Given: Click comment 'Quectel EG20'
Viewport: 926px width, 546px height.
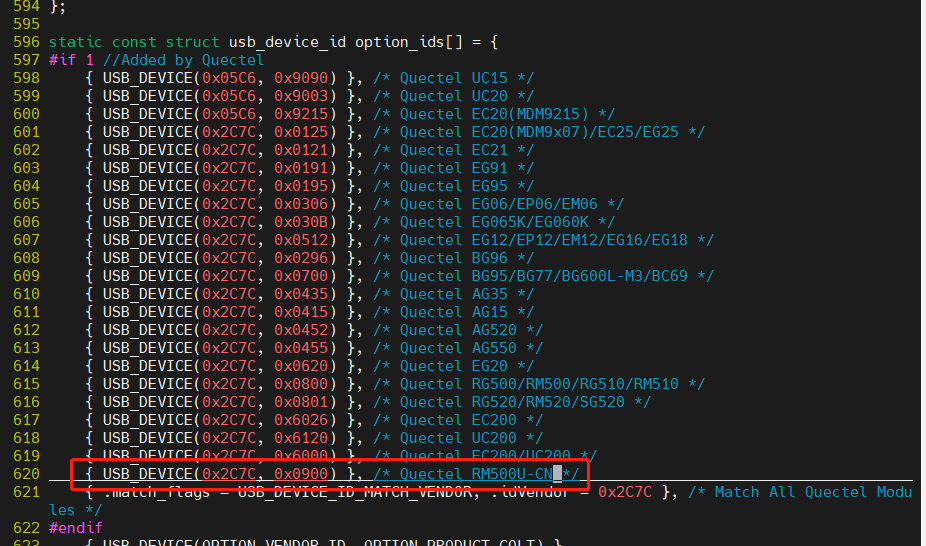Looking at the screenshot, I should point(454,366).
